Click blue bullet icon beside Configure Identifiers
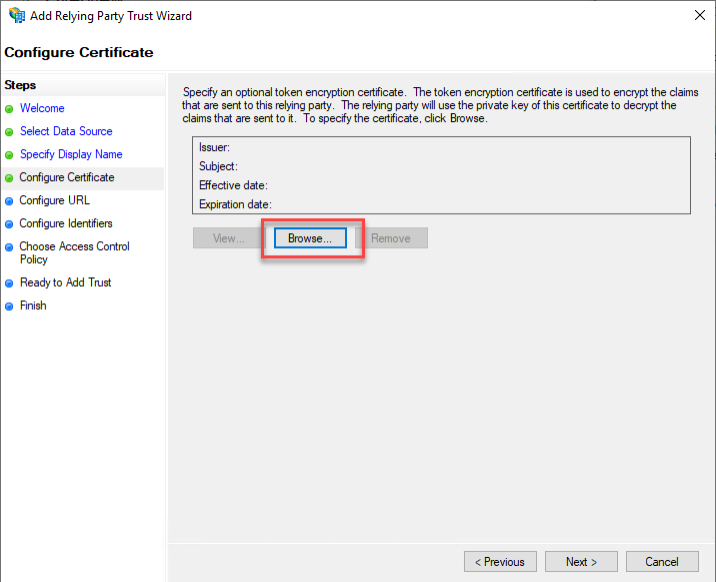716x582 pixels. (9, 224)
